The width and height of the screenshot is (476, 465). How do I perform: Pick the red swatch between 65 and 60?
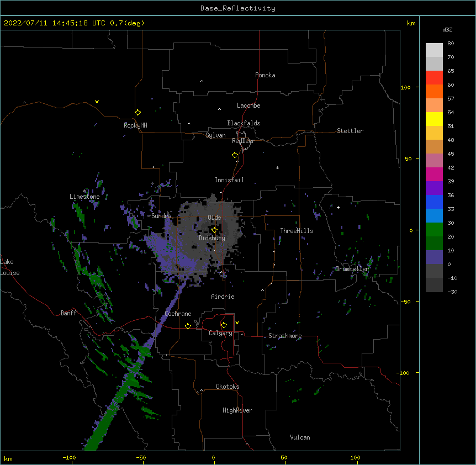pos(434,77)
